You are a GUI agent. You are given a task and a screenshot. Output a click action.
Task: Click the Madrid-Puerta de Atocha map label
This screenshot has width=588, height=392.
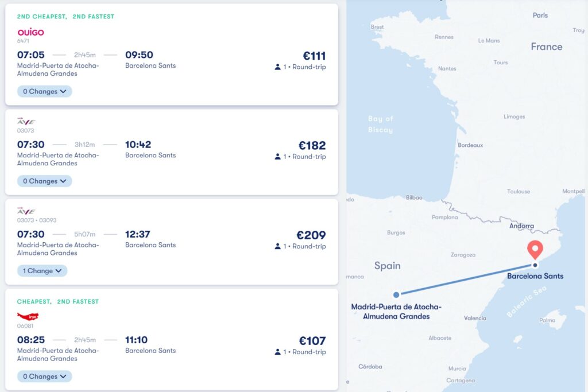[x=396, y=312]
